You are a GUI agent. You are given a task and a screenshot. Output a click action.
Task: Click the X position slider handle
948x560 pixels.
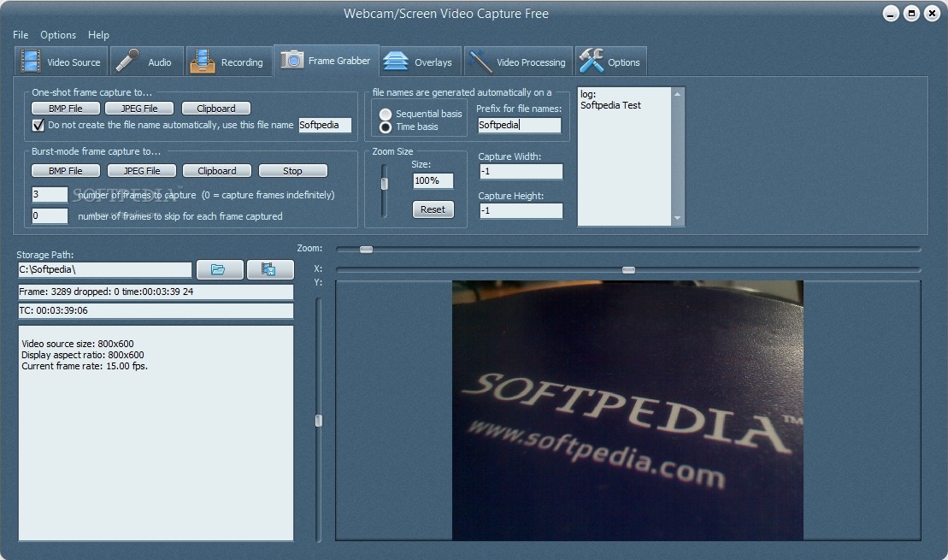[x=629, y=269]
